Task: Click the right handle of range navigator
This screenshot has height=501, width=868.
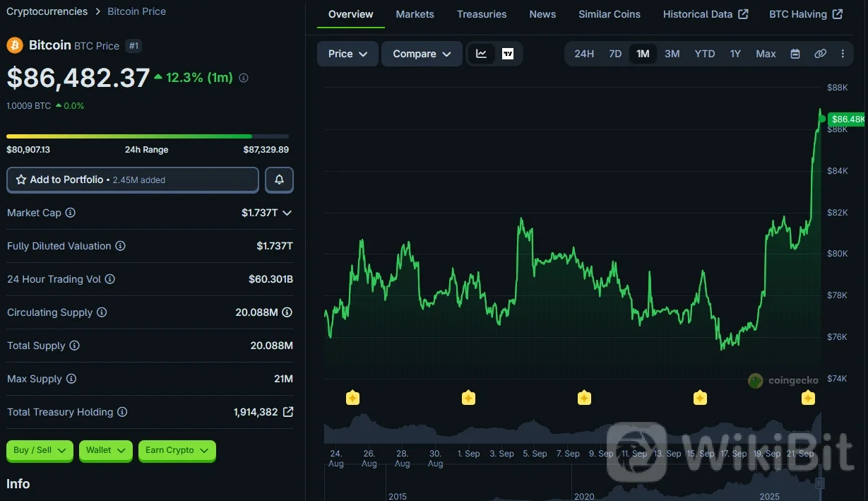Action: [820, 484]
